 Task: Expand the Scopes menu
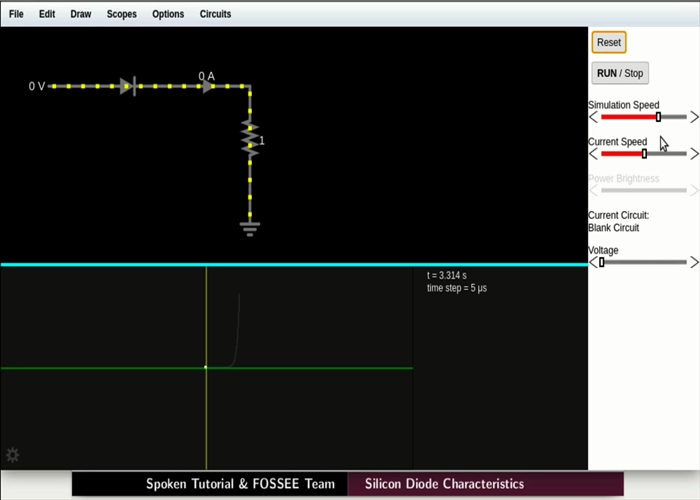coord(122,14)
